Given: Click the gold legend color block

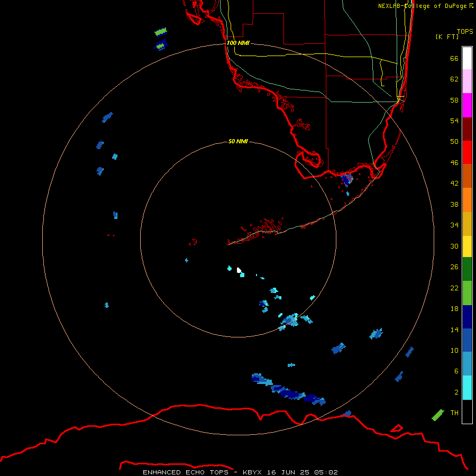Looking at the screenshot, I should point(467,224).
